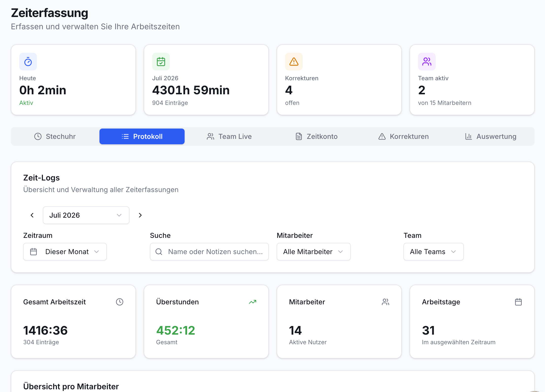Open the Alle Mitarbeiter dropdown
This screenshot has height=392, width=545.
point(314,252)
